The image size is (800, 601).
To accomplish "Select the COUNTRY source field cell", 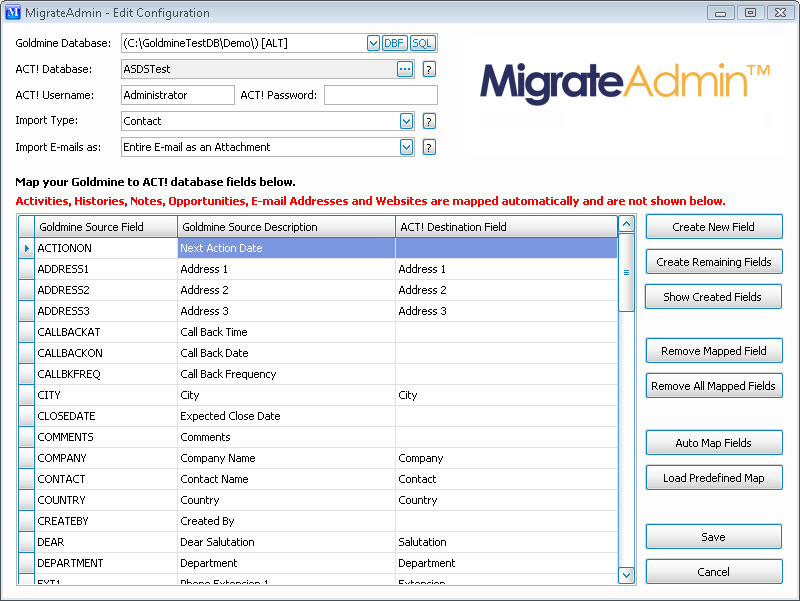I will coord(106,500).
